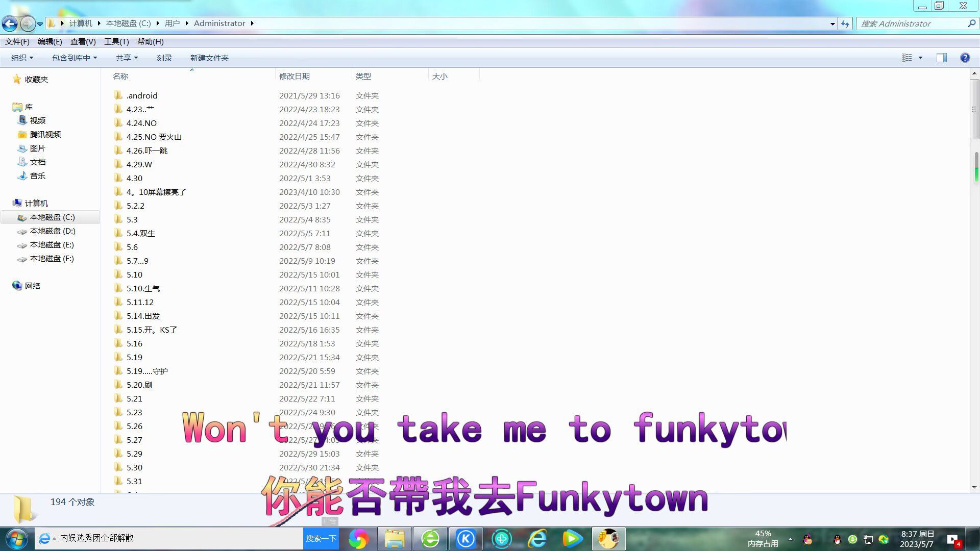Select the .android folder icon
Image resolution: width=980 pixels, height=551 pixels.
(x=118, y=95)
